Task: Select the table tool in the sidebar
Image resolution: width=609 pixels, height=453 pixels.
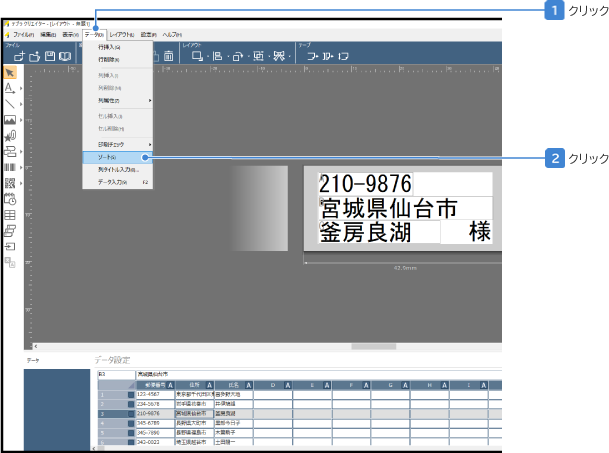Action: point(9,215)
